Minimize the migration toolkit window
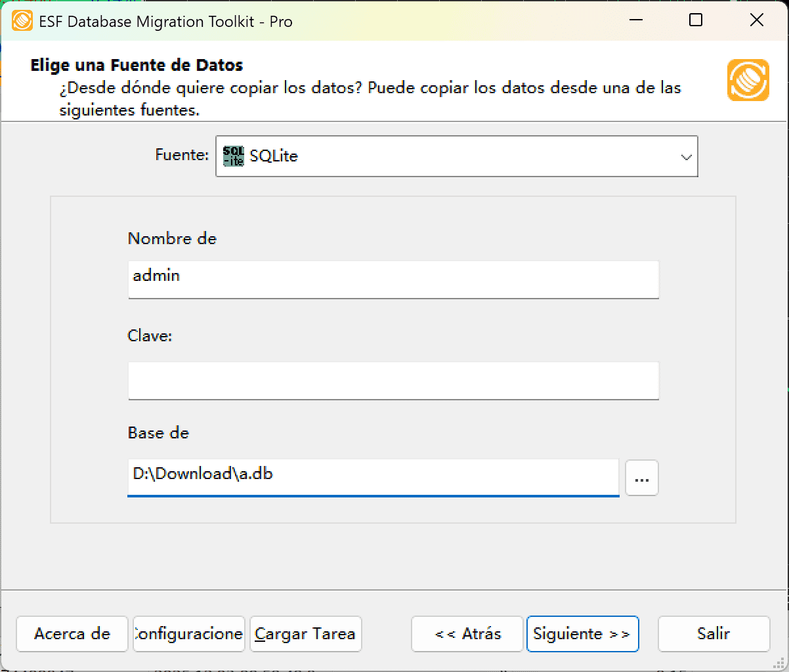Image resolution: width=789 pixels, height=672 pixels. click(635, 20)
